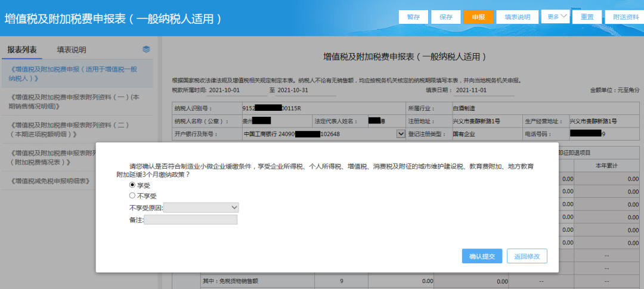Viewport: 644px width, 289px height.
Task: Switch to the 报表列表 tab
Action: point(22,50)
